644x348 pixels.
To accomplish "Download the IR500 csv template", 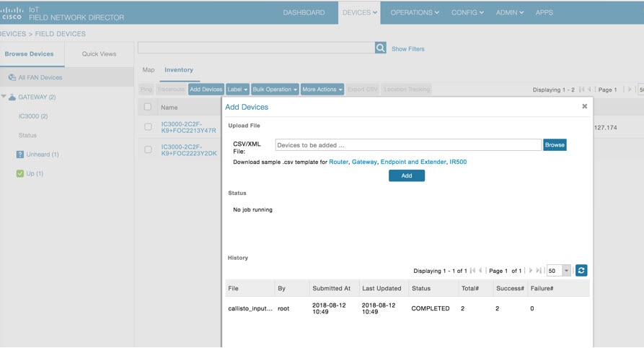I will [x=458, y=162].
